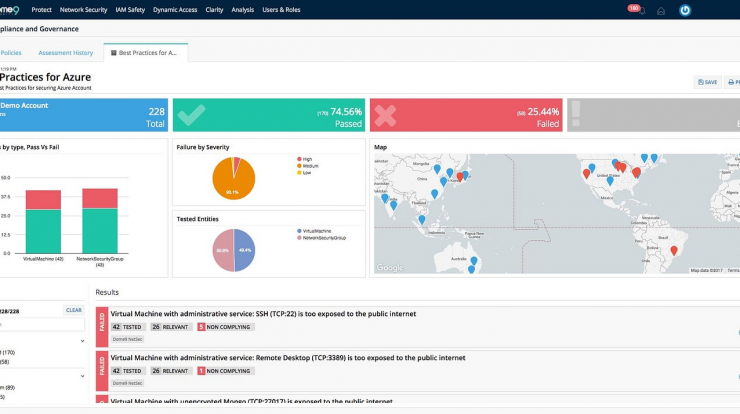This screenshot has width=740, height=414.
Task: Click 26 RELEVANT in Remote Desktop result
Action: coord(171,371)
